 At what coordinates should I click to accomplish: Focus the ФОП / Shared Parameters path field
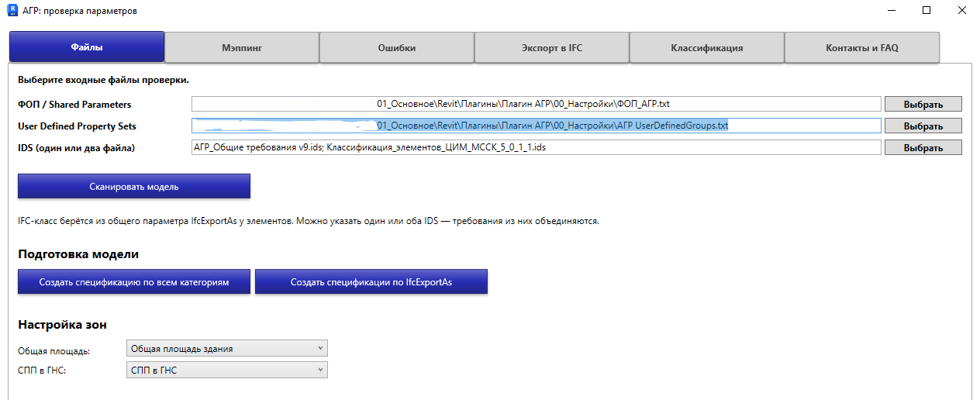click(x=537, y=104)
